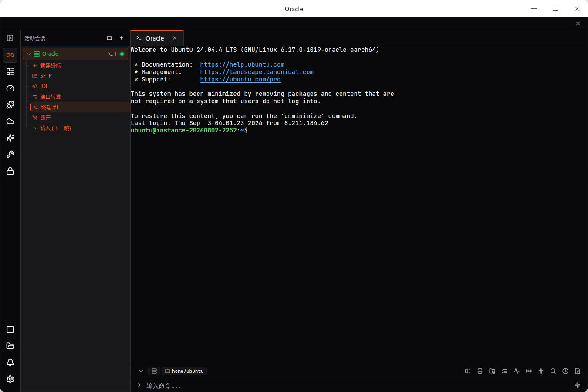Focus the 输入命令 command input field
This screenshot has height=392, width=588.
pos(357,385)
